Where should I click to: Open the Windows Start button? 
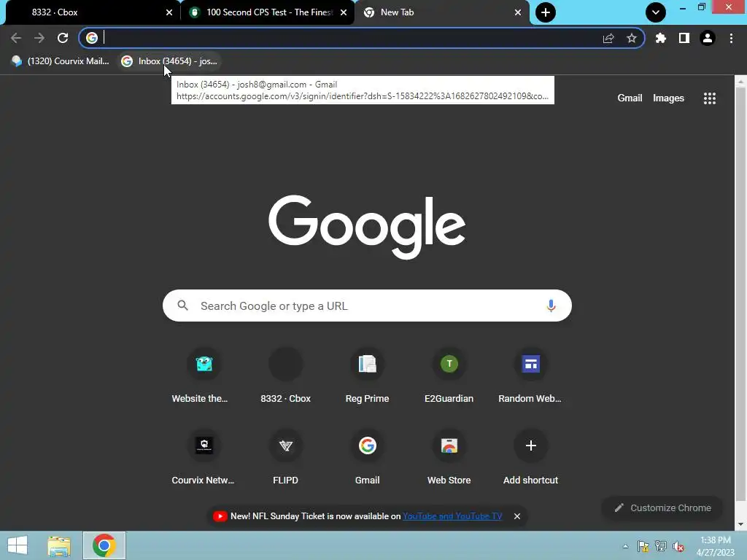(18, 545)
